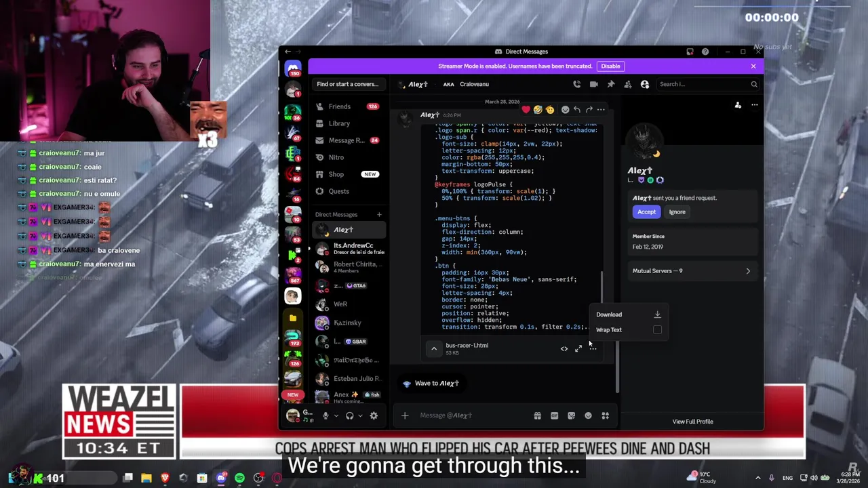Open microphone input options arrow

tap(336, 415)
